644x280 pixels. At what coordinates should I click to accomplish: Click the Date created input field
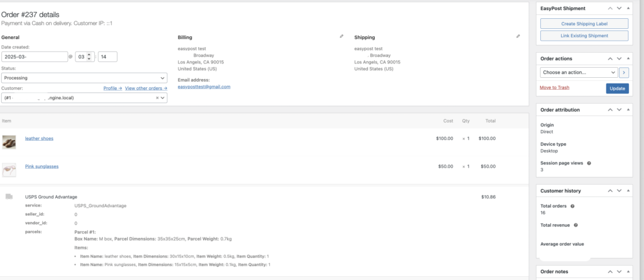click(x=34, y=57)
